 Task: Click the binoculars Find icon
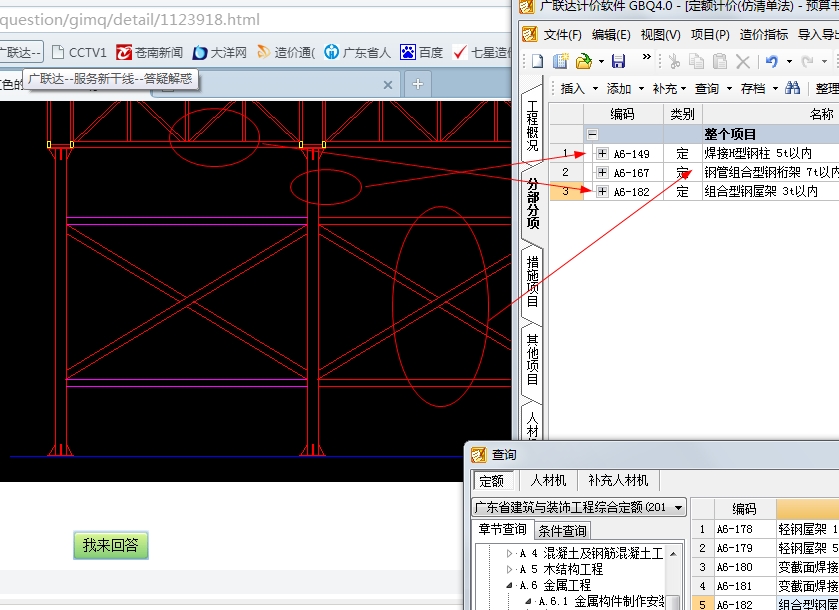tap(793, 88)
